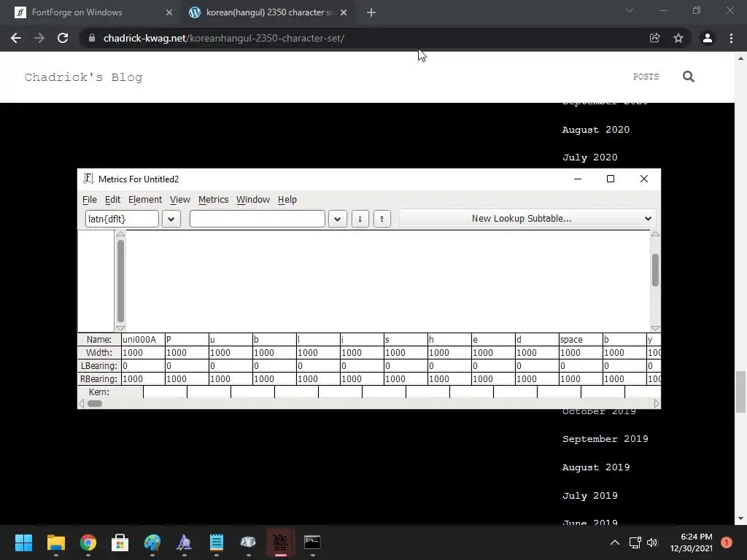Open notification badge in taskbar

tap(727, 542)
